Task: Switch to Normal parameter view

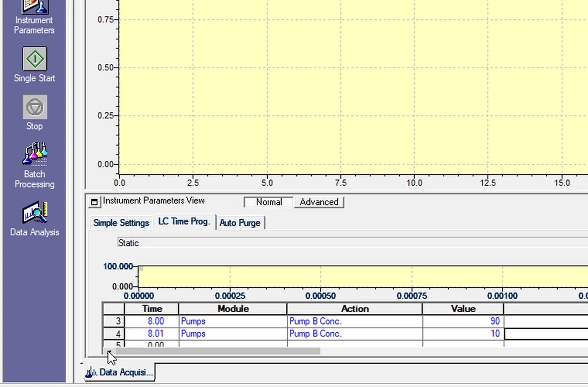Action: [269, 202]
